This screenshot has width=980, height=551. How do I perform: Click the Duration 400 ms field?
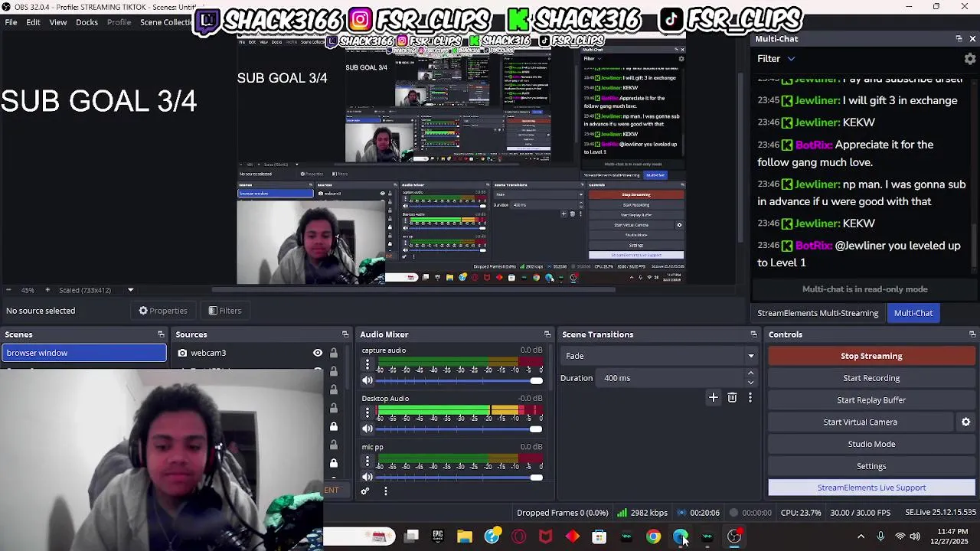pos(671,378)
